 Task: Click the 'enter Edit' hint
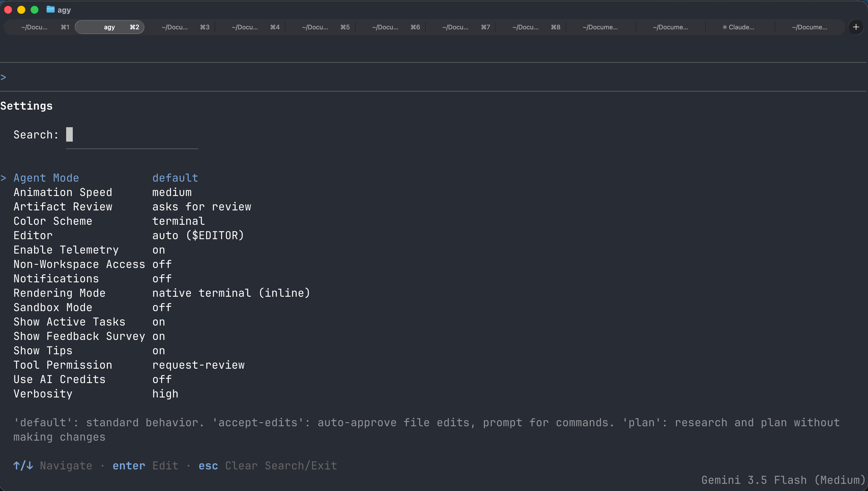[145, 466]
